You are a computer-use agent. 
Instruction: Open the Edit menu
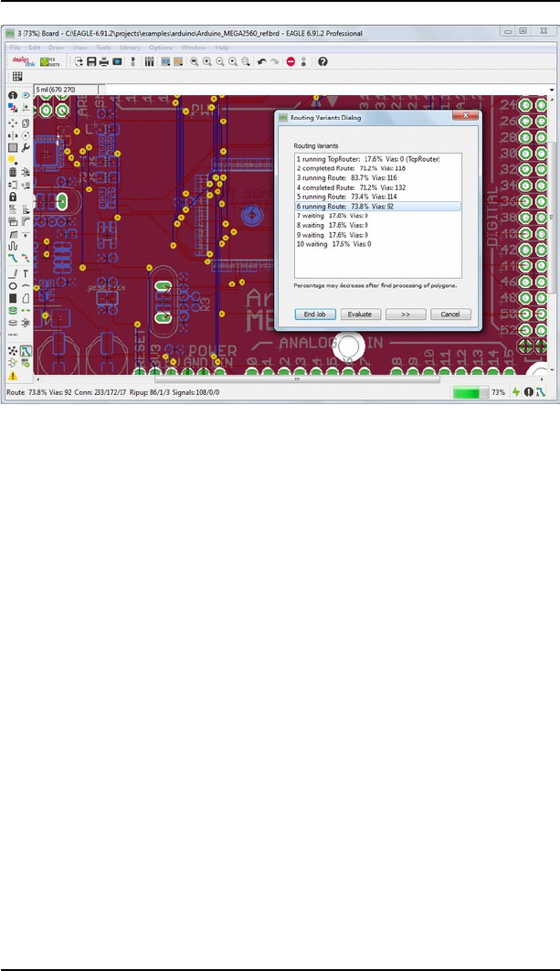[34, 47]
